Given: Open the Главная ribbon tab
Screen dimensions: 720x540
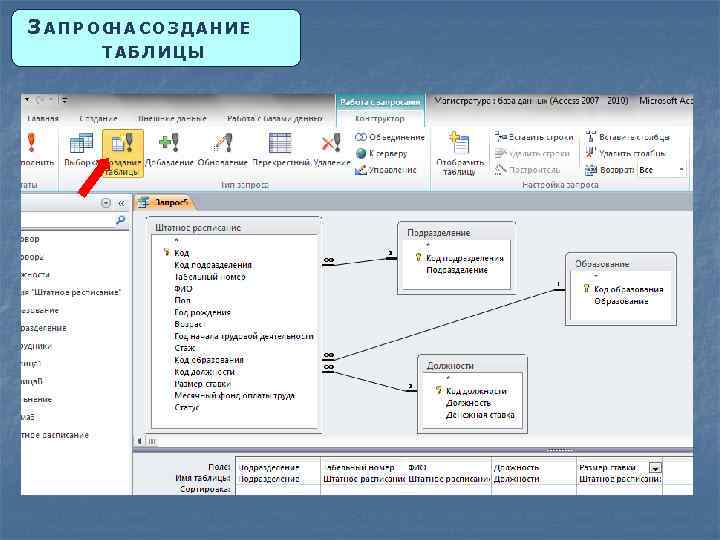Looking at the screenshot, I should (43, 118).
